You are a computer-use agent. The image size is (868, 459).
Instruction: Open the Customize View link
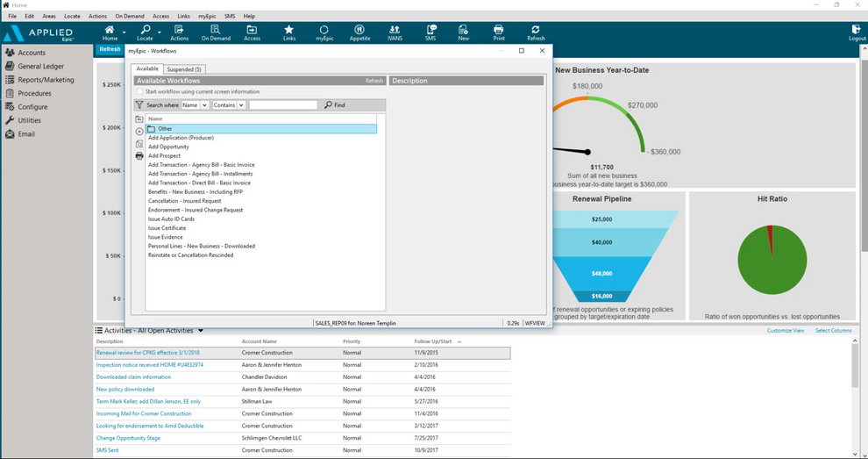(785, 331)
